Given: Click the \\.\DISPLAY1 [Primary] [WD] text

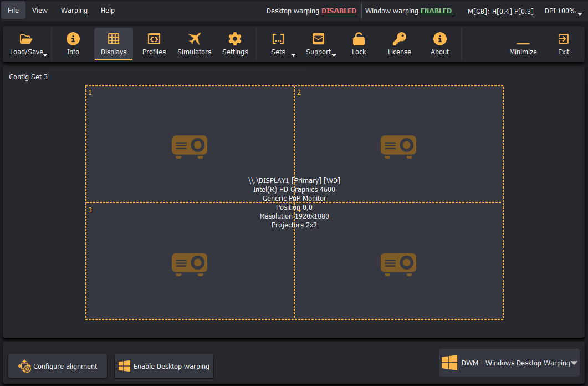Looking at the screenshot, I should pos(294,180).
